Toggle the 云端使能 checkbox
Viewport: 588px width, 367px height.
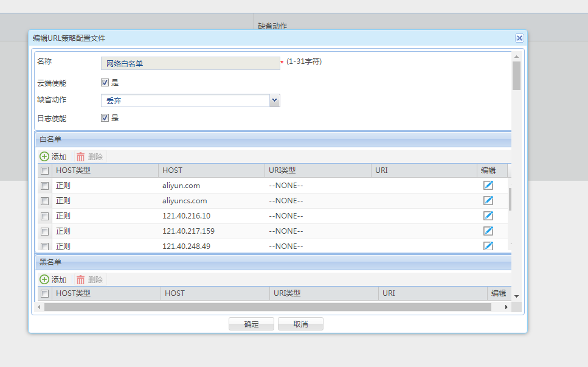(x=105, y=83)
